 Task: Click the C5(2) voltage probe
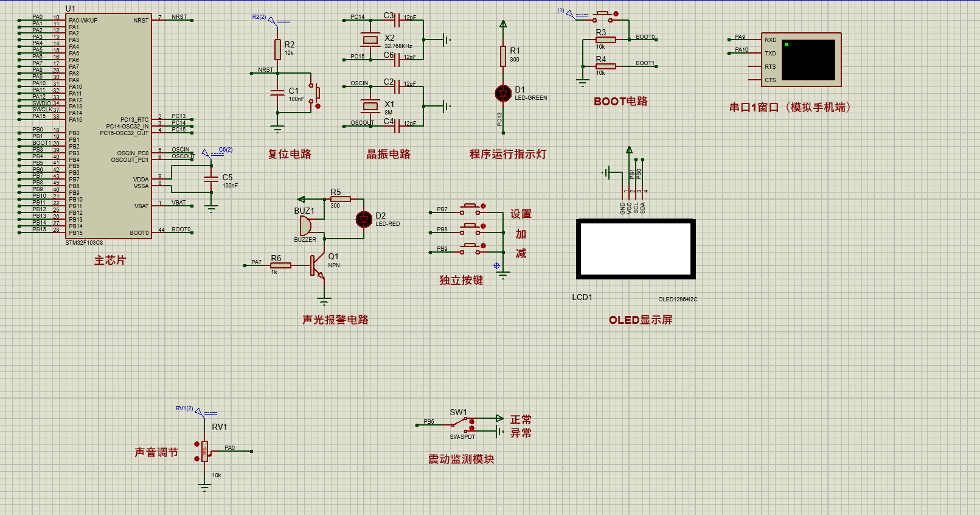click(x=206, y=153)
